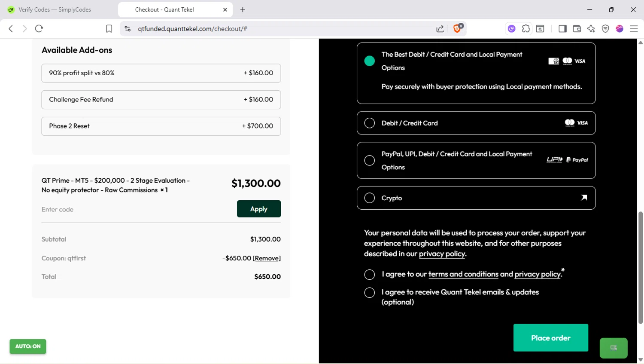The width and height of the screenshot is (644, 364).
Task: Open privacy policy link beside terms checkbox
Action: pos(537,274)
